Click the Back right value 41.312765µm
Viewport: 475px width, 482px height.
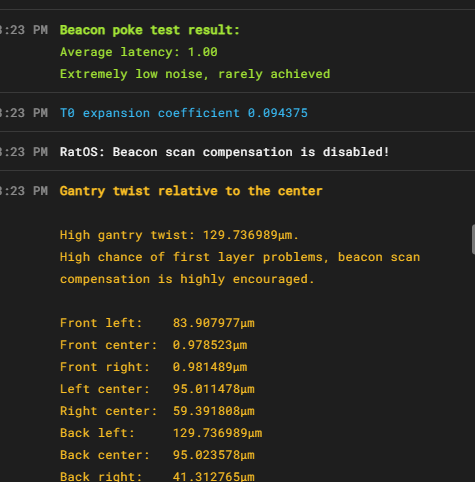pyautogui.click(x=214, y=477)
